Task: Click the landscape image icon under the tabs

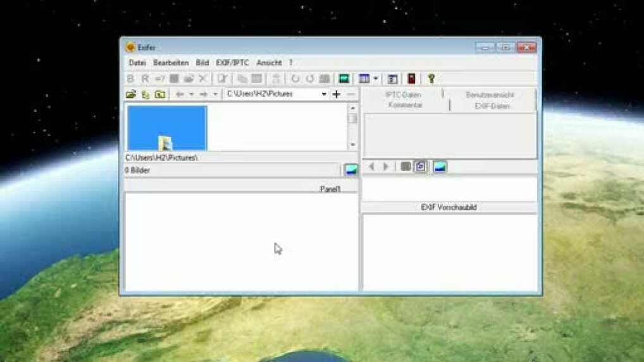Action: pos(440,166)
